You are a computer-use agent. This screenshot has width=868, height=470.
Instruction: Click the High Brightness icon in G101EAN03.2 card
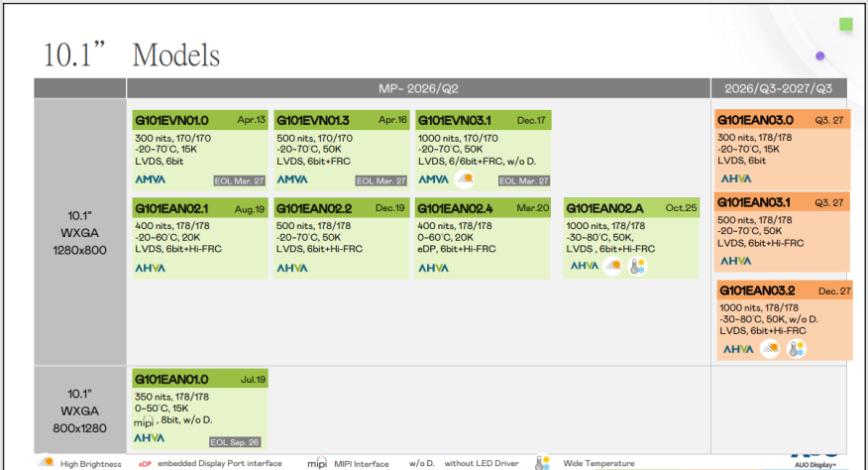770,349
